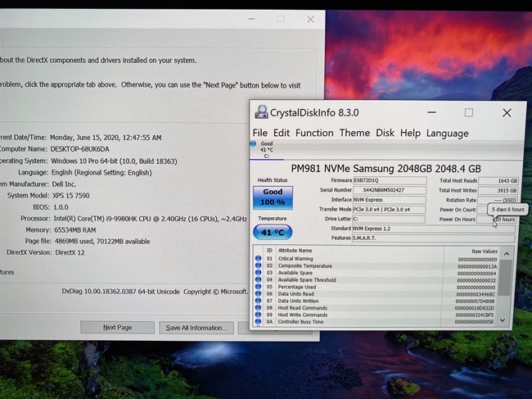Minimize the DirectX Diagnostic Tool window
The width and height of the screenshot is (532, 399).
251,19
